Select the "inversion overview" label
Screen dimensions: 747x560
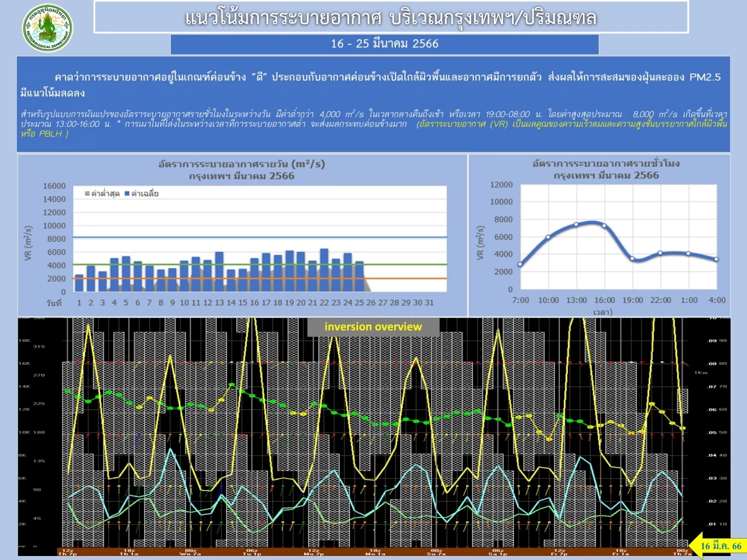pyautogui.click(x=373, y=327)
